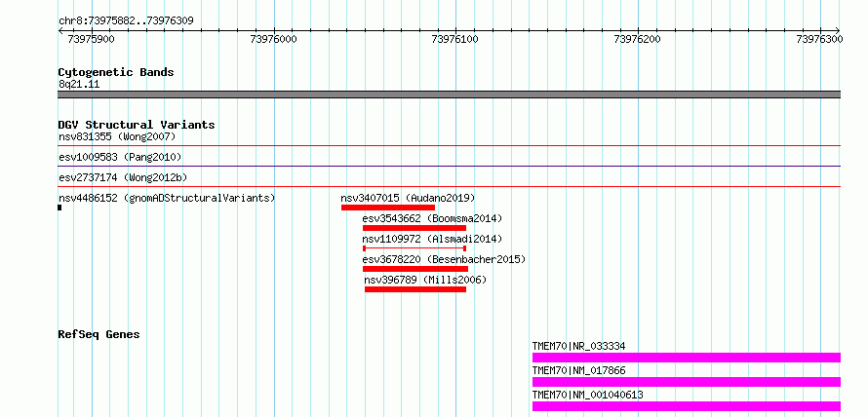Click ruler position 73976300
The height and width of the screenshot is (417, 868).
click(819, 39)
